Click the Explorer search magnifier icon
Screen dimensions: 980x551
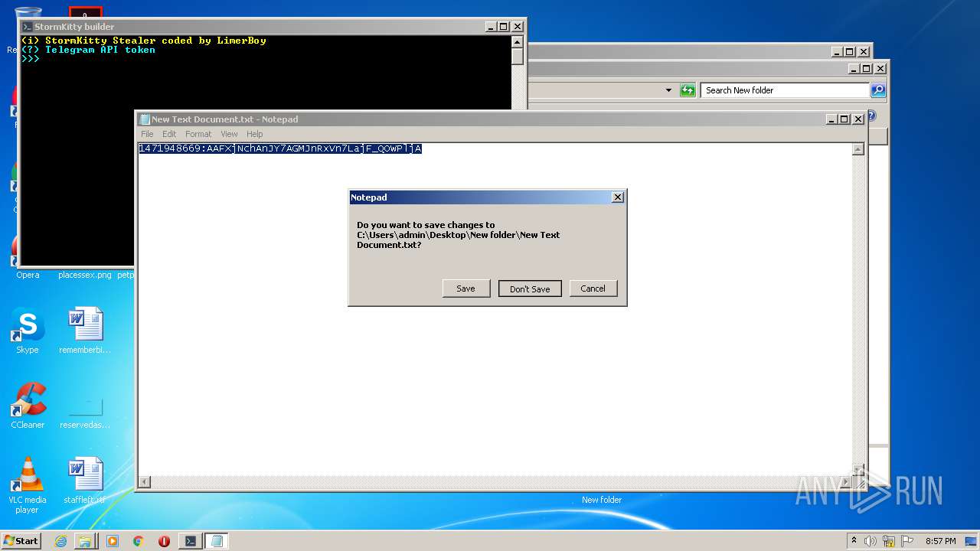[x=878, y=90]
